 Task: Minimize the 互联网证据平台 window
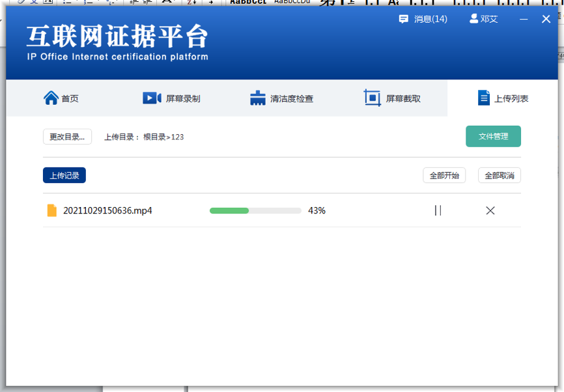(524, 20)
